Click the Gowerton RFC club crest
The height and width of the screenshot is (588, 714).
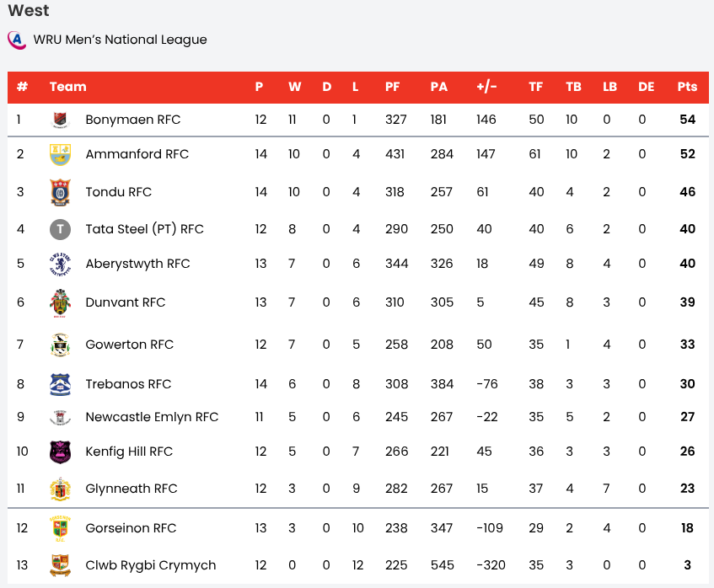click(59, 345)
